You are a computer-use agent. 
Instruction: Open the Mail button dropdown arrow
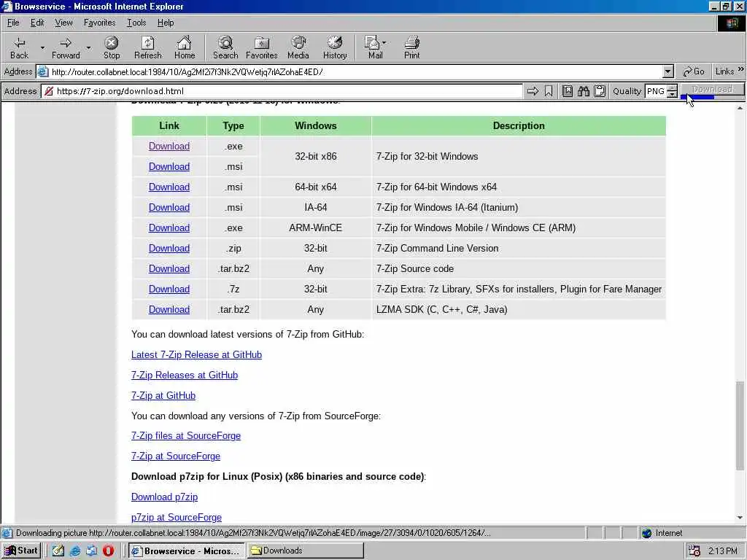point(384,43)
